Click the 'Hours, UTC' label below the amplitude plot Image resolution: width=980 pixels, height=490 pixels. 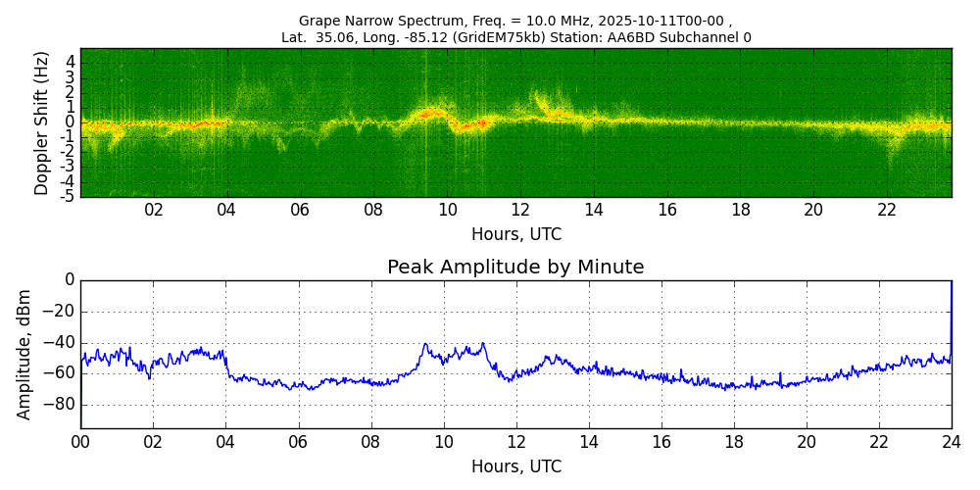click(x=515, y=467)
